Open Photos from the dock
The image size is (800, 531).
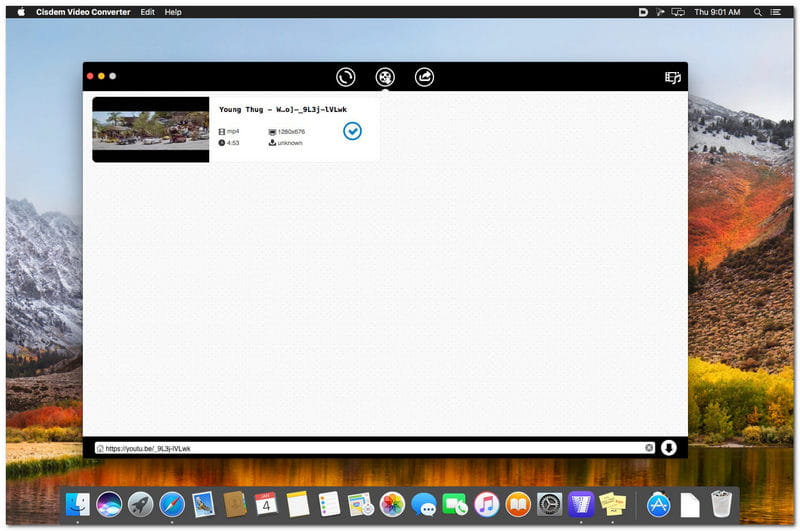392,504
